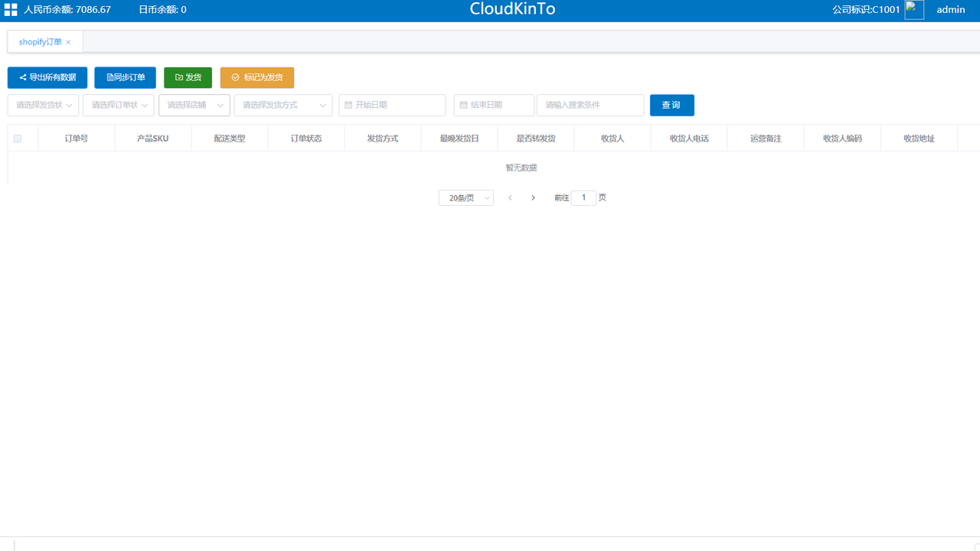The width and height of the screenshot is (980, 551).
Task: Click the 收货地址 column header
Action: pos(919,139)
